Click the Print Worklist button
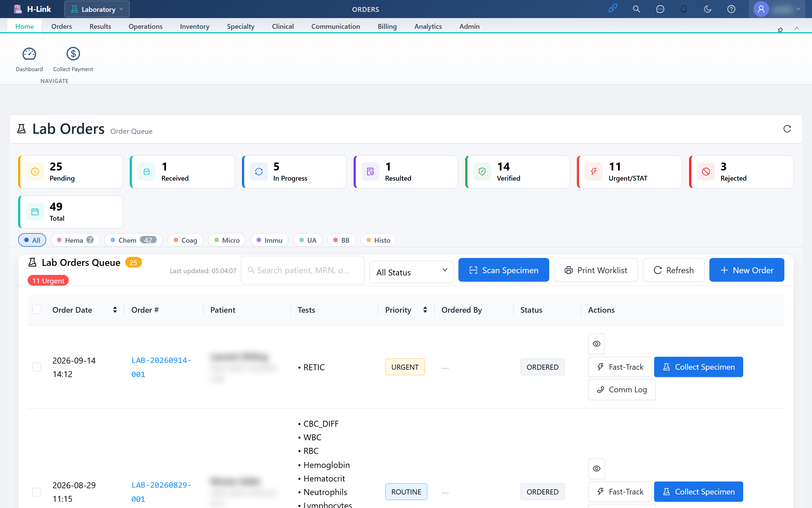This screenshot has width=812, height=508. 595,270
